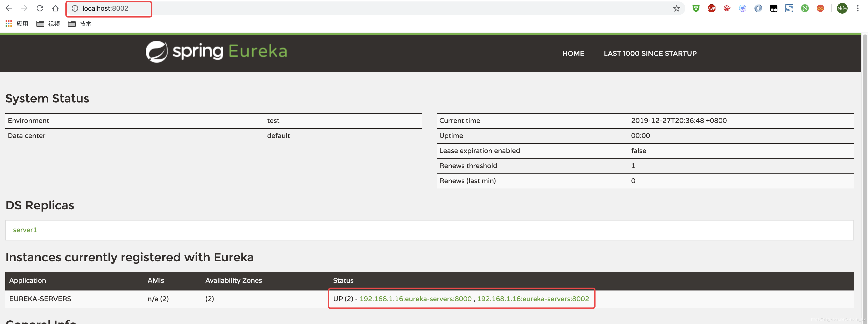Click the Instances currently registered heading
This screenshot has height=324, width=868.
(x=129, y=258)
